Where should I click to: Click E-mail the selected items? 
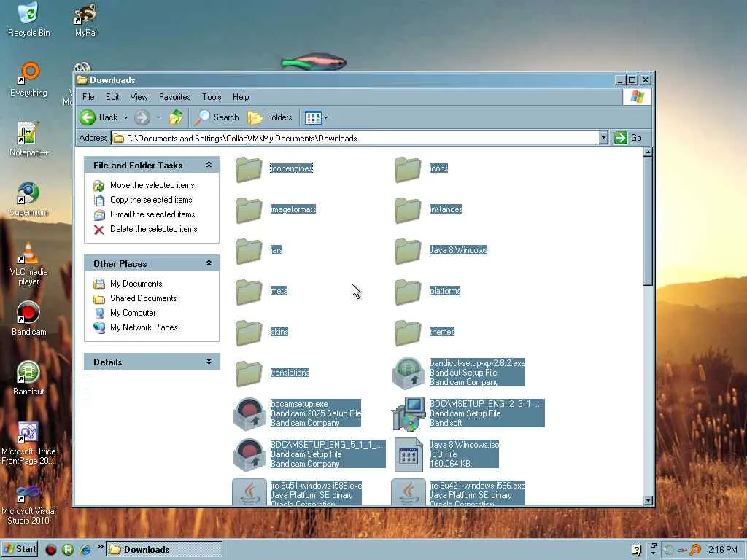coord(152,214)
